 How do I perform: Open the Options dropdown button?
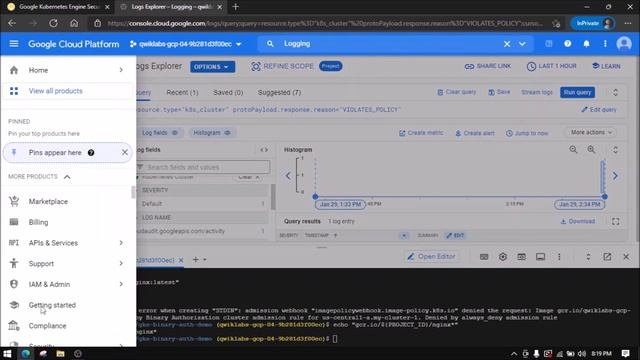[x=212, y=67]
